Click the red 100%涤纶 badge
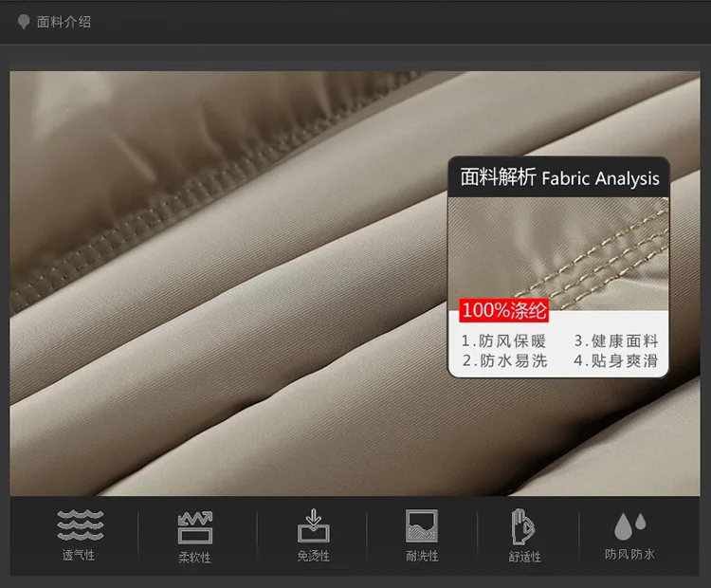Viewport: 711px width, 588px height. [503, 310]
